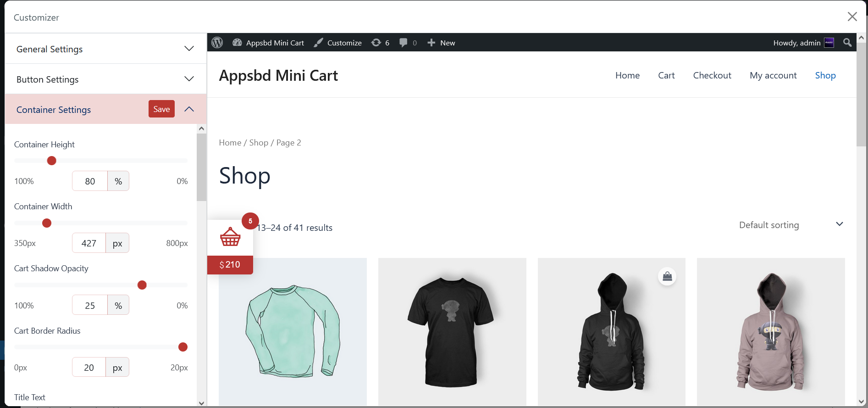The height and width of the screenshot is (408, 868).
Task: Click the preview page scrollbar thumb
Action: pos(861,95)
